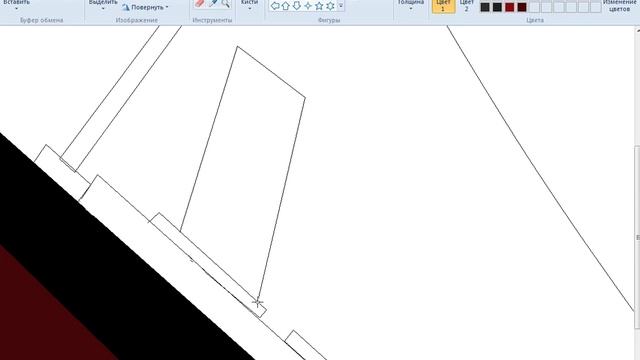The width and height of the screenshot is (640, 360).
Task: Open Изменение цветов edit colors dialog
Action: 619,6
